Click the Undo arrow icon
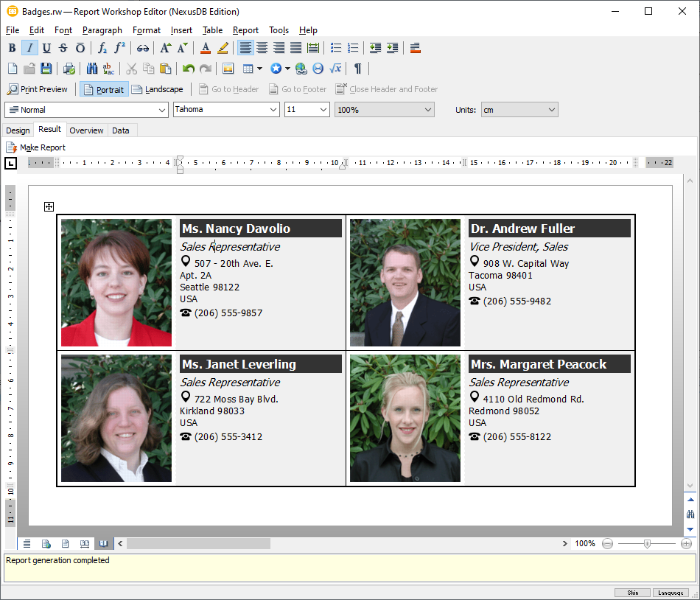Image resolution: width=700 pixels, height=600 pixels. 189,69
